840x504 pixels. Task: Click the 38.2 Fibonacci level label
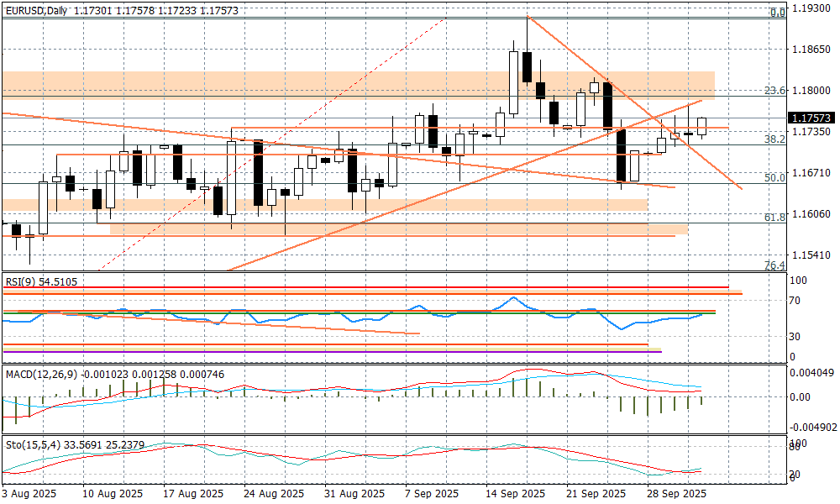775,139
